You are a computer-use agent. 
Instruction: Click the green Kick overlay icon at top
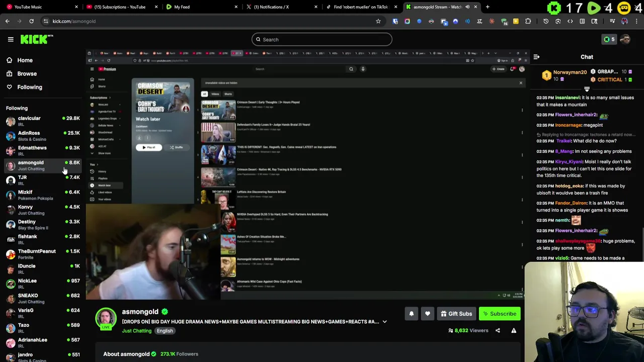[554, 8]
